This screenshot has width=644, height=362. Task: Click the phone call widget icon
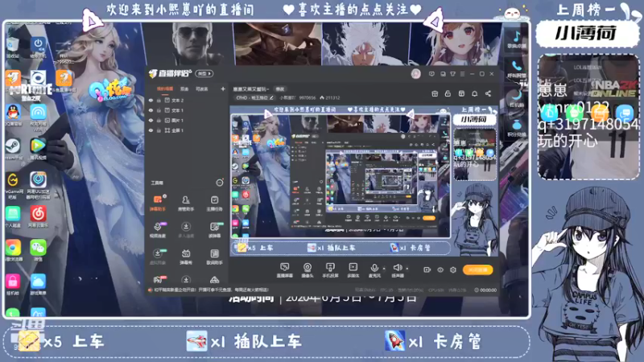[516, 66]
